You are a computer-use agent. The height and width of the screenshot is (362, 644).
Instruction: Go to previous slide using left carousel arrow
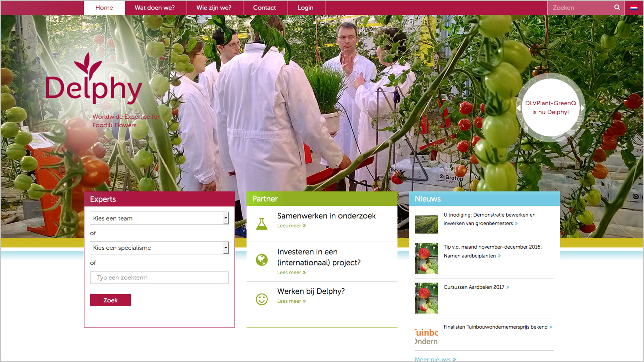[x=519, y=108]
